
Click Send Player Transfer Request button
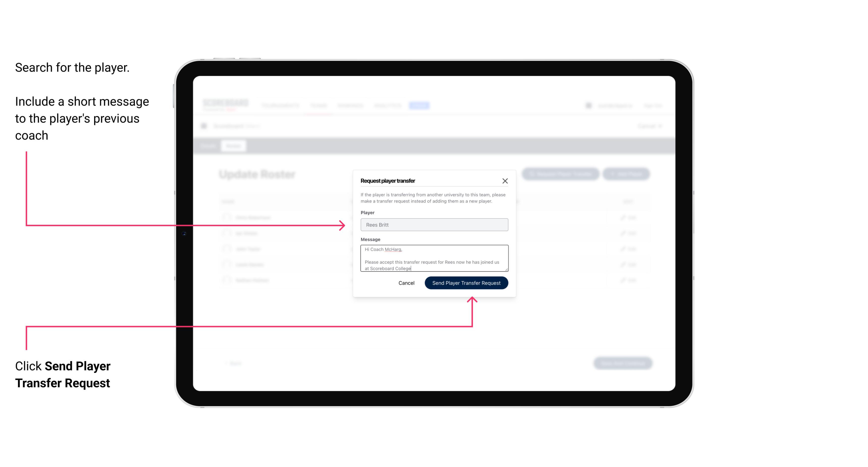pos(466,282)
